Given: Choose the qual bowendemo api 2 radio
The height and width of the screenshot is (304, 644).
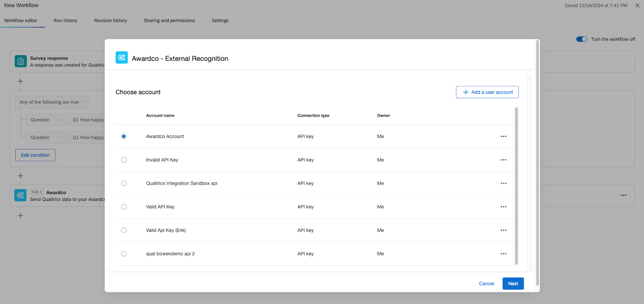Looking at the screenshot, I should tap(124, 254).
